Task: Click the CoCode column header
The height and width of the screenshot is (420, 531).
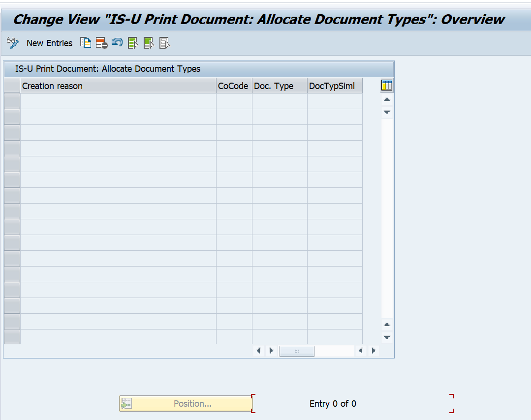Action: [234, 86]
